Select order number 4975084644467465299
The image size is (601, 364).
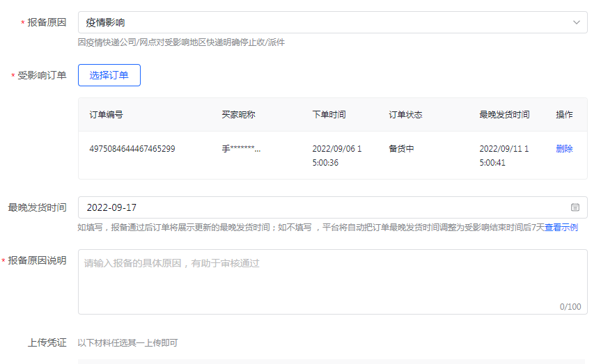132,149
